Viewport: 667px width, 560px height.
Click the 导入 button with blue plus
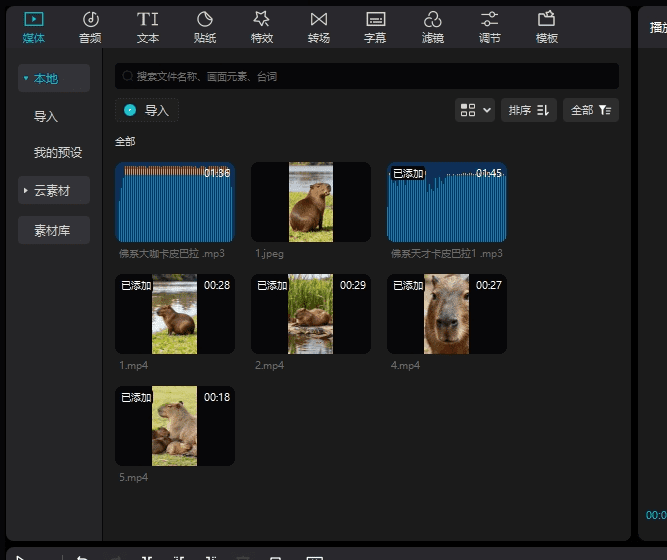pyautogui.click(x=147, y=110)
